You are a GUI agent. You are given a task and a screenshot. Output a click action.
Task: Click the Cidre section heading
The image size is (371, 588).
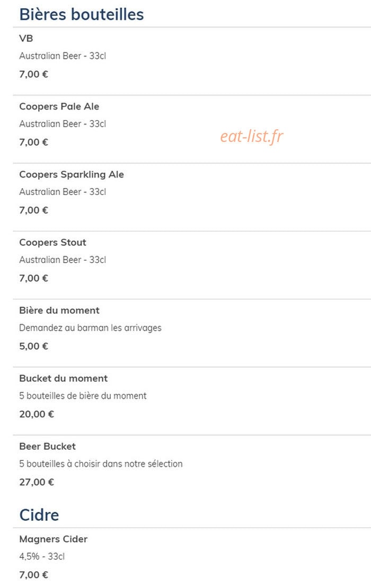pos(39,515)
